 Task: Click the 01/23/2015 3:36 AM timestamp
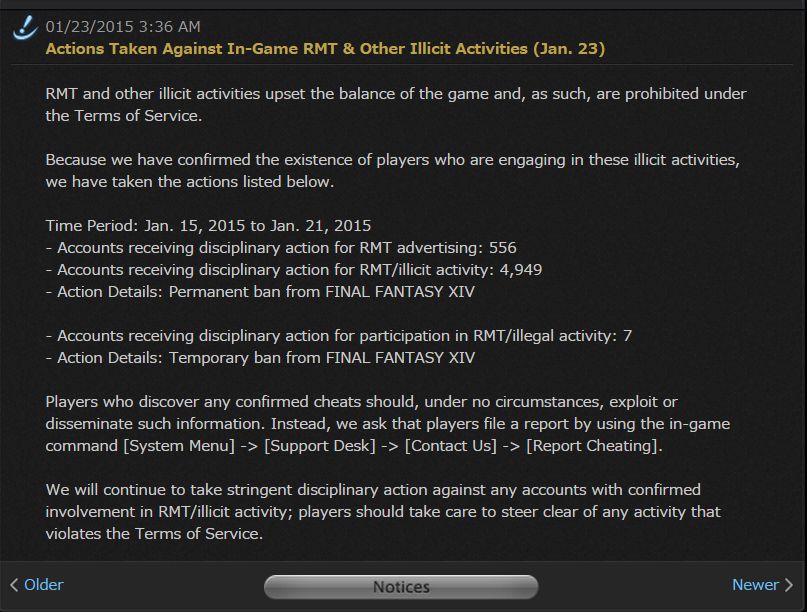[123, 27]
